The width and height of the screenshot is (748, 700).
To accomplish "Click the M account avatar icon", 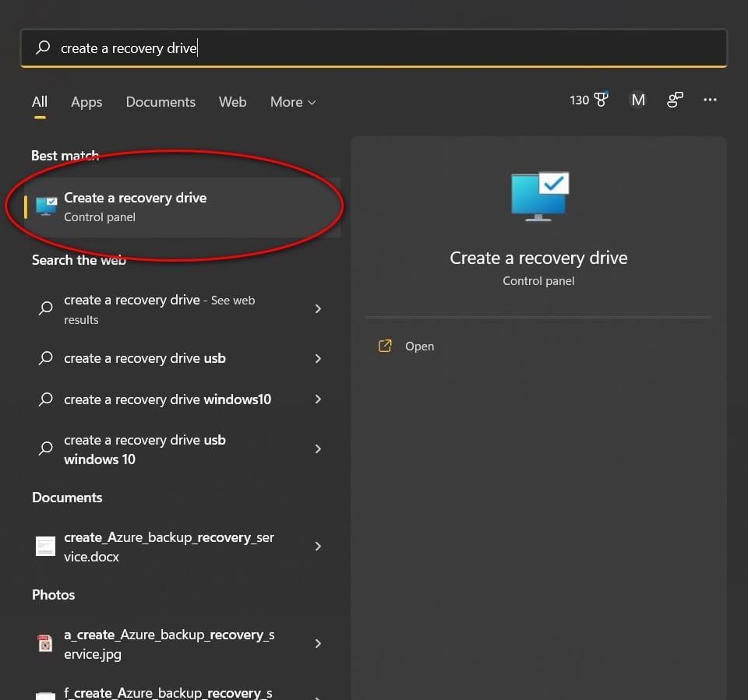I will (638, 100).
